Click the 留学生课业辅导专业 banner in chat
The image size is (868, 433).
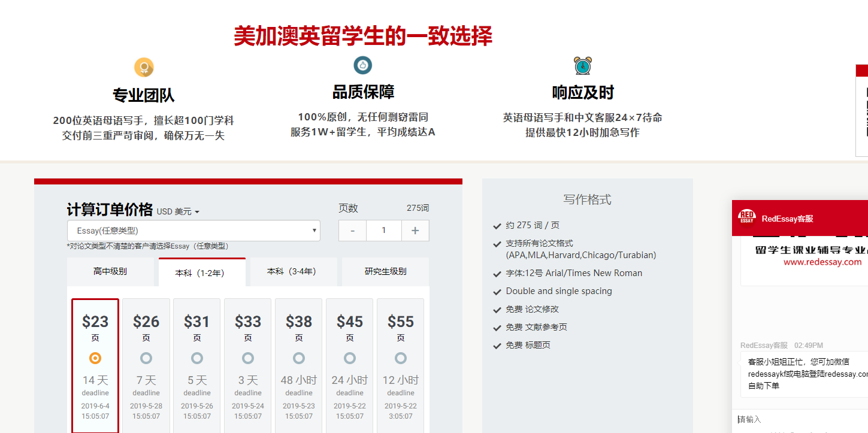811,249
